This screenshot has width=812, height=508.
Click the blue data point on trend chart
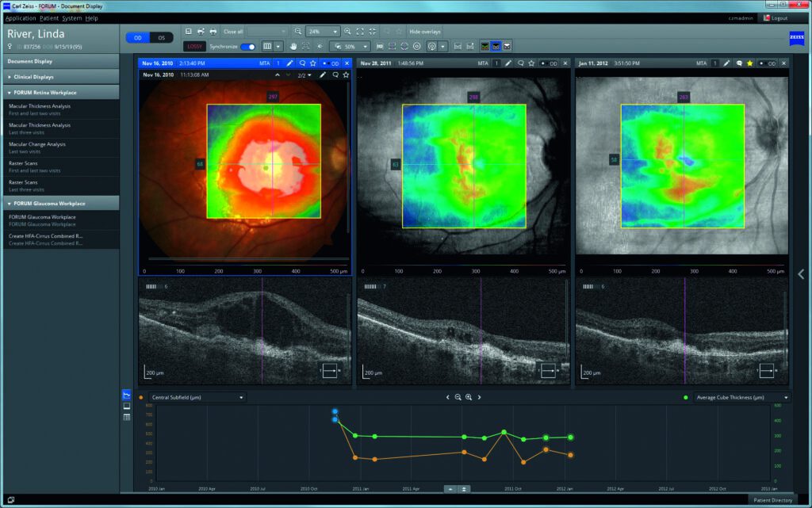point(335,412)
